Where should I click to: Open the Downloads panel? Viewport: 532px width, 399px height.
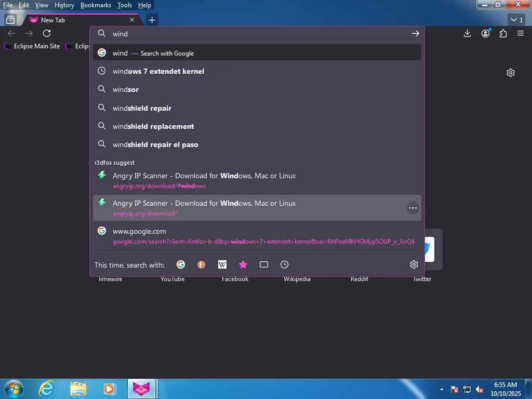click(x=467, y=33)
